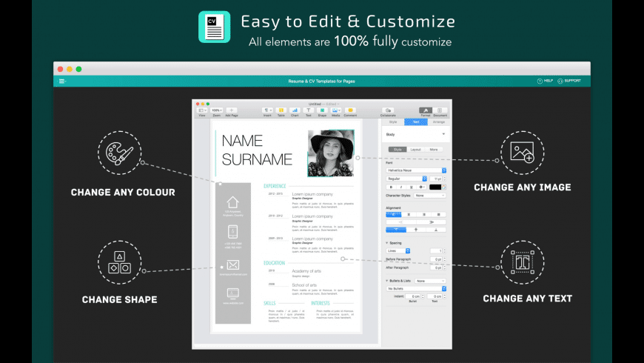Open the advanced text gear options
Image resolution: width=644 pixels, height=363 pixels.
pos(422,187)
